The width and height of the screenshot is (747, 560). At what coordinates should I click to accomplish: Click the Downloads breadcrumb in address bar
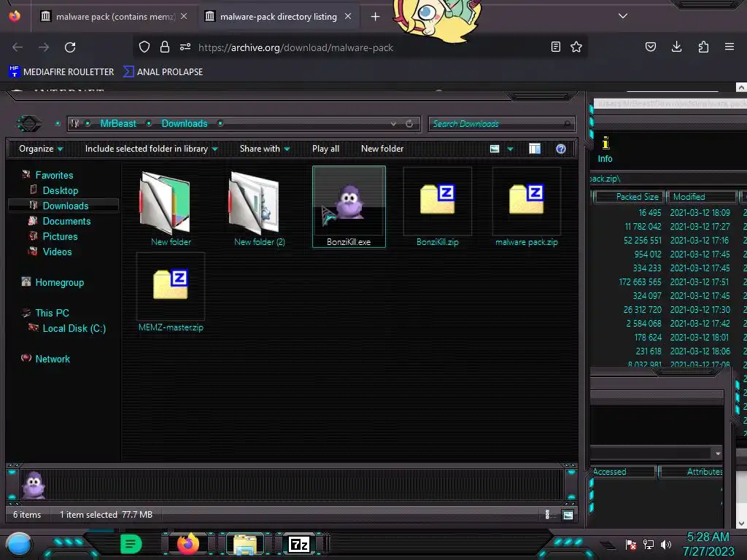pos(185,124)
